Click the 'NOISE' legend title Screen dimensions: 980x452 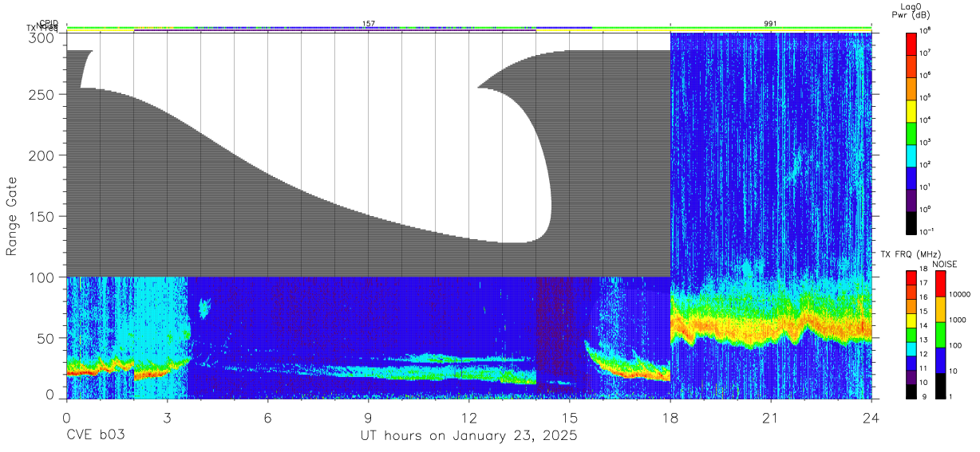tap(944, 263)
